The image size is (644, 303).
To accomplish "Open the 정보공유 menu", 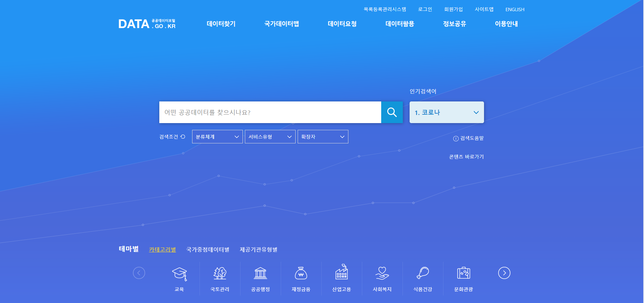I will click(x=455, y=24).
